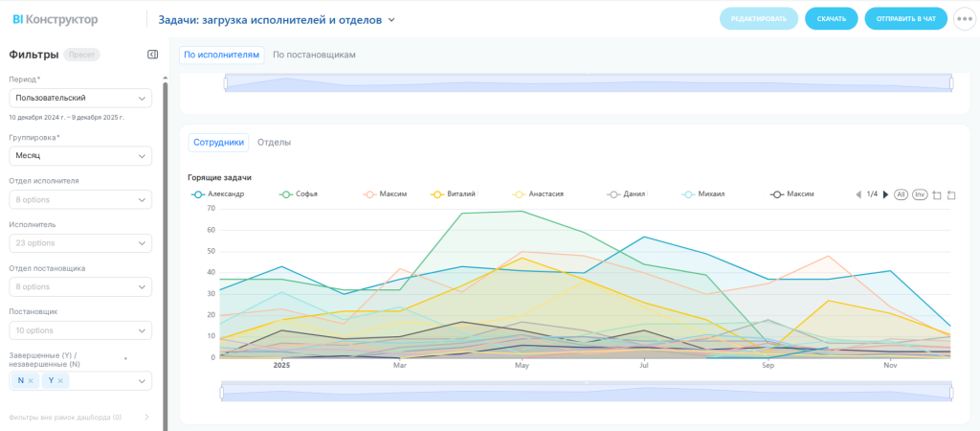Go to next legend page
This screenshot has width=980, height=431.
[886, 194]
